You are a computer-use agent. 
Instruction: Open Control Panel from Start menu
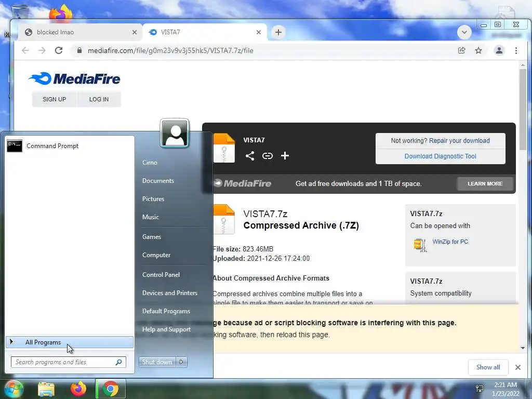coord(161,275)
